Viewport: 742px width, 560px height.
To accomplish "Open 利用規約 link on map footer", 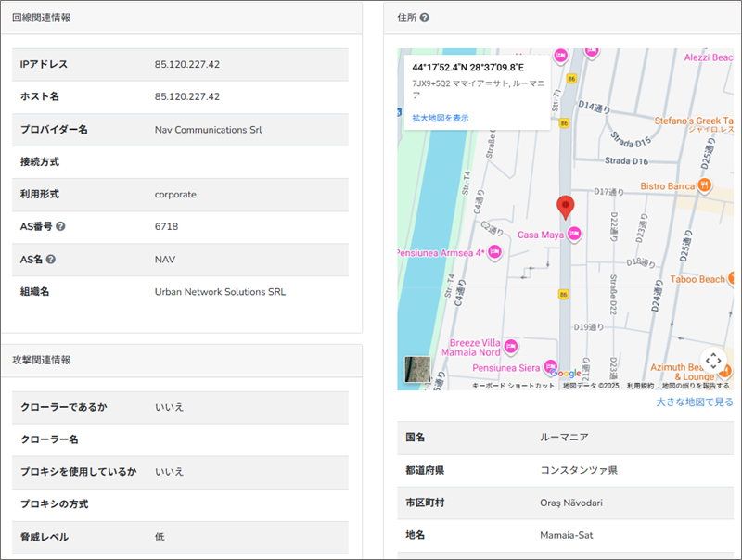I will pos(639,386).
